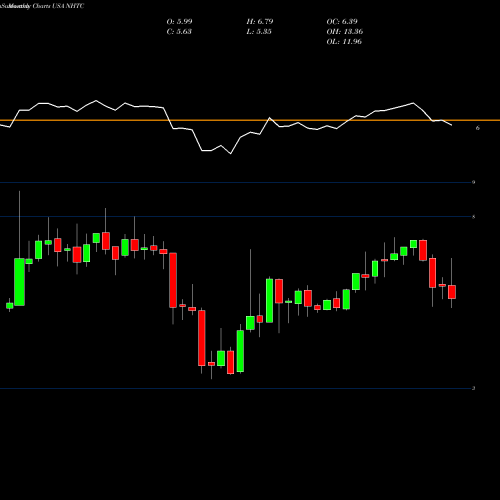Click the '8' price axis label

tap(473, 217)
